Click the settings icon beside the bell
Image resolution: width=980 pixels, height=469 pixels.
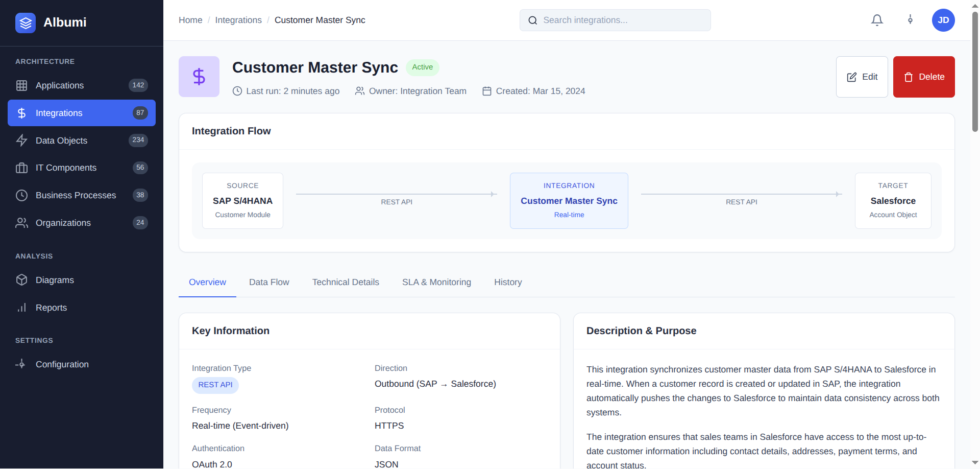point(910,20)
